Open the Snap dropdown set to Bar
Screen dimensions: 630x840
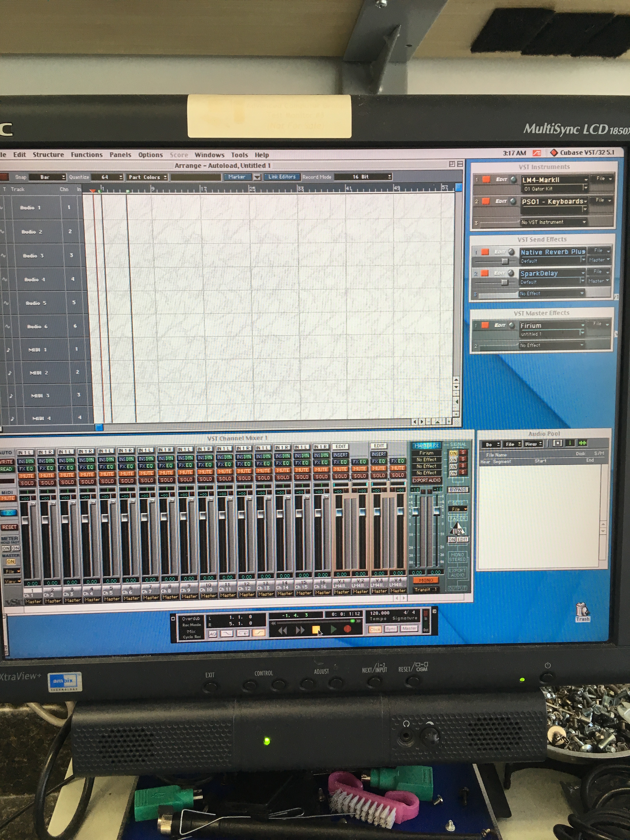pos(48,177)
